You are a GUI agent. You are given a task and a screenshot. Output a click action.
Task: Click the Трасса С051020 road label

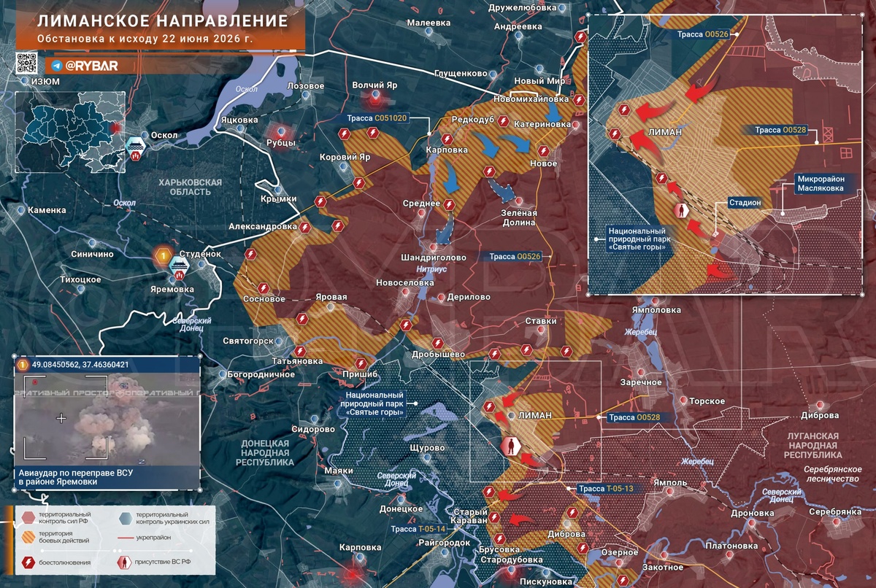pyautogui.click(x=377, y=117)
